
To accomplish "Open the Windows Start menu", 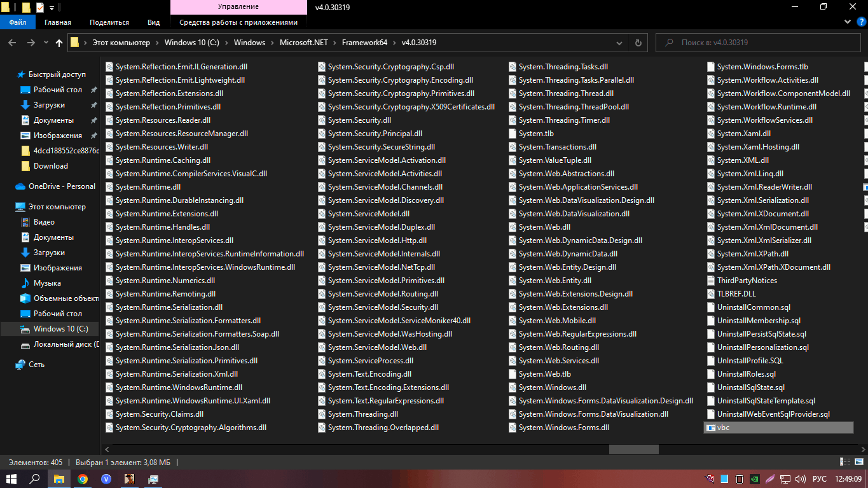I will [11, 478].
